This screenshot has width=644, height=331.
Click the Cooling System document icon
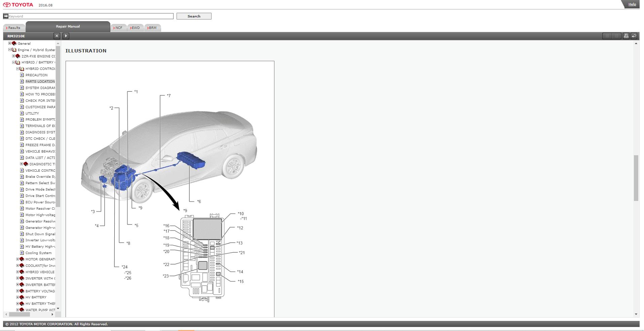(22, 253)
